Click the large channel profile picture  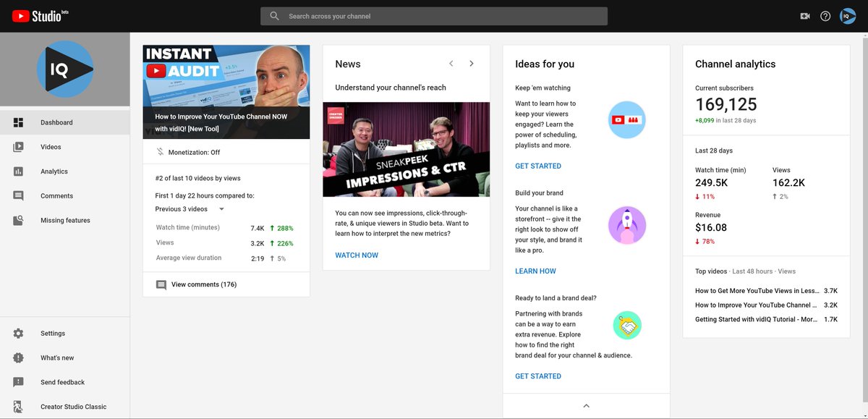click(65, 69)
